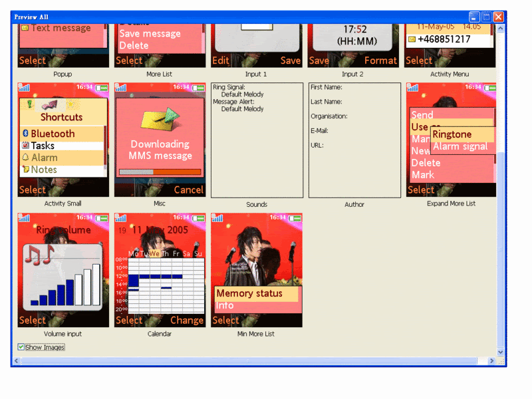Open the Popup preview thumbnail

point(63,45)
